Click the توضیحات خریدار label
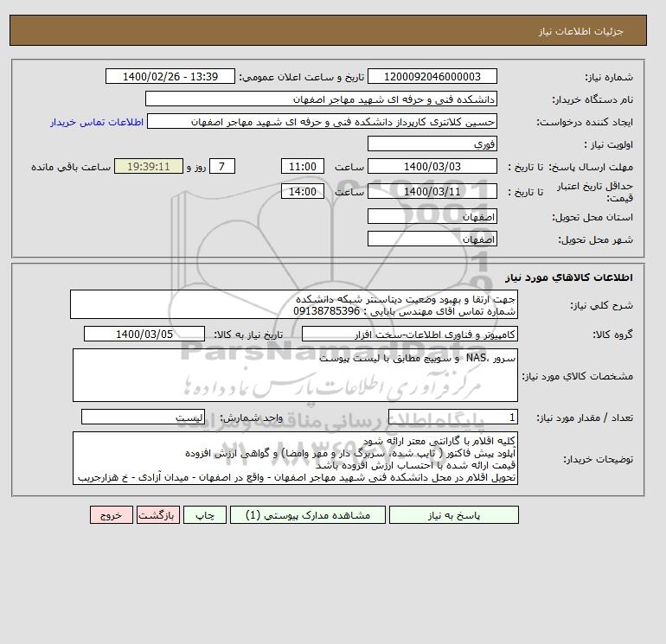Image resolution: width=666 pixels, height=644 pixels. (599, 459)
